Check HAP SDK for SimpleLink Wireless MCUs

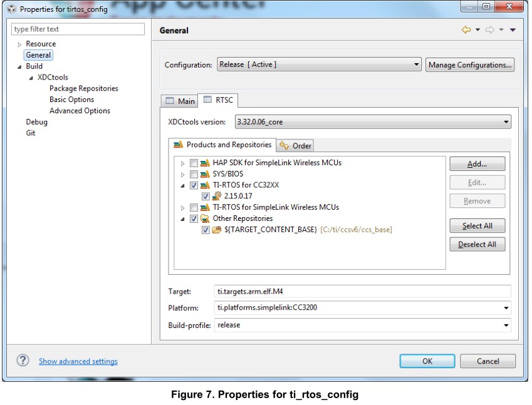click(x=194, y=163)
